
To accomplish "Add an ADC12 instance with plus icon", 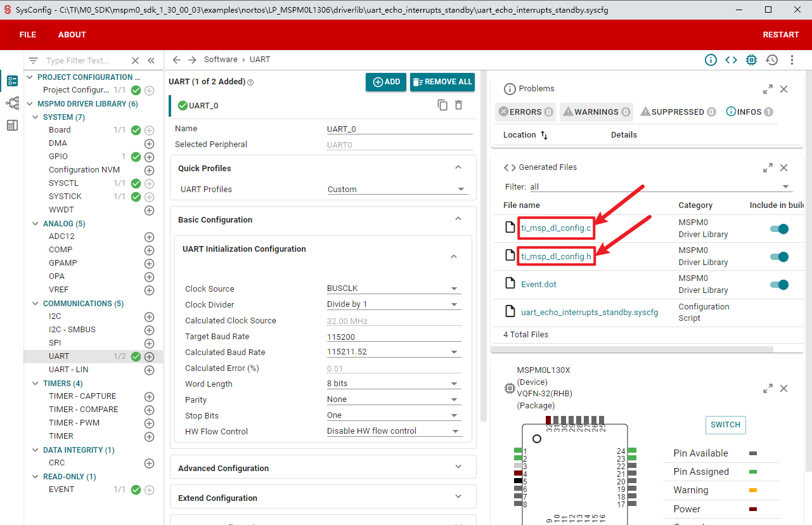I will point(150,237).
